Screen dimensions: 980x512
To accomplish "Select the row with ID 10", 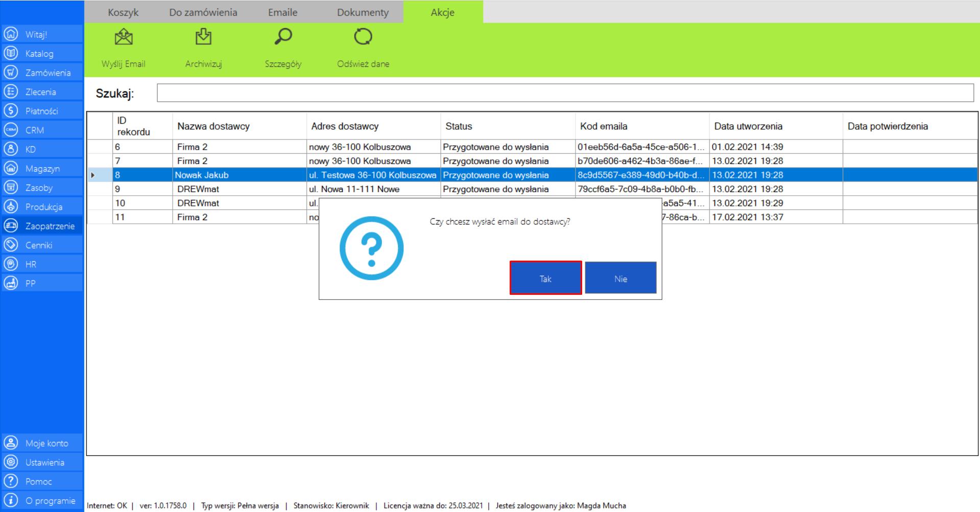I will [x=532, y=203].
